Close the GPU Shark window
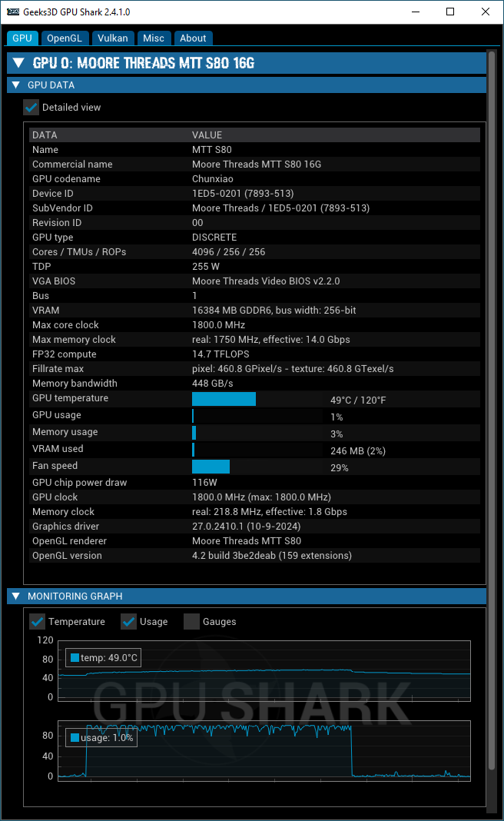The height and width of the screenshot is (821, 504). pos(485,12)
